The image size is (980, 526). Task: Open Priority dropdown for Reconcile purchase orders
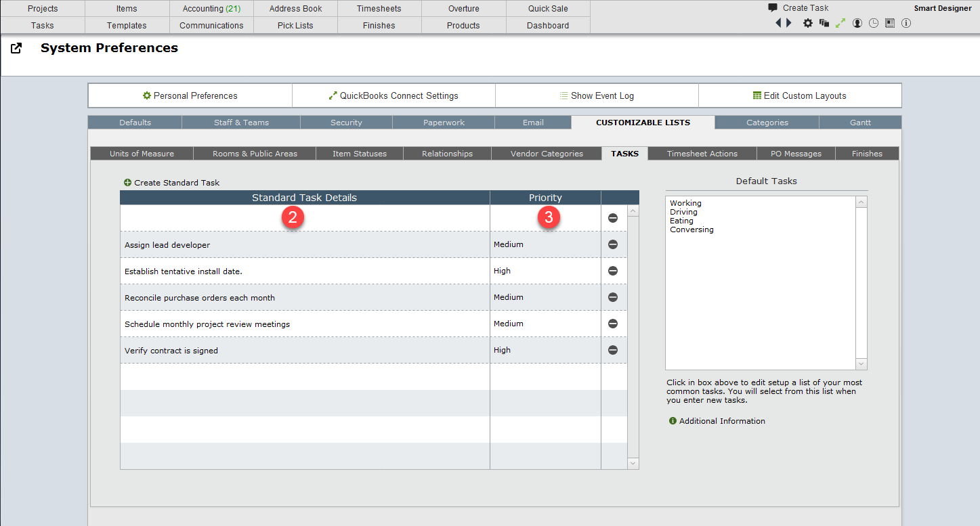tap(545, 297)
